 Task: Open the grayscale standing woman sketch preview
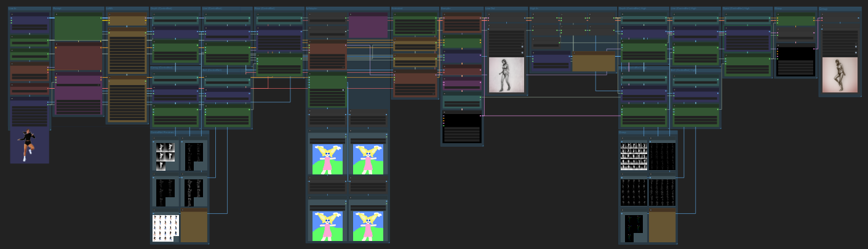tap(506, 75)
